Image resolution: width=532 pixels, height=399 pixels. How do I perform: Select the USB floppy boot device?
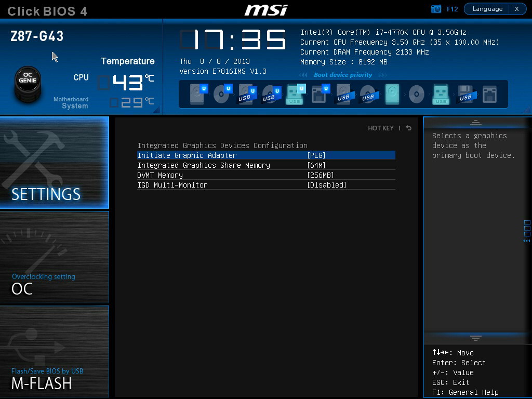click(467, 94)
